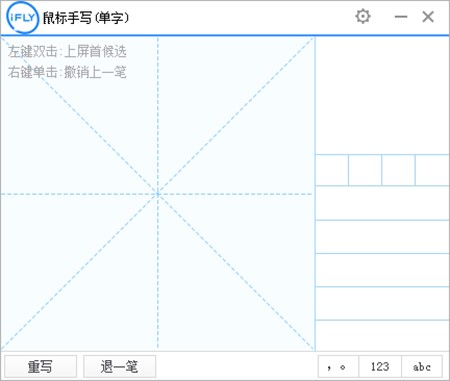Minimize the handwriting window
Image resolution: width=450 pixels, height=381 pixels.
[x=401, y=16]
